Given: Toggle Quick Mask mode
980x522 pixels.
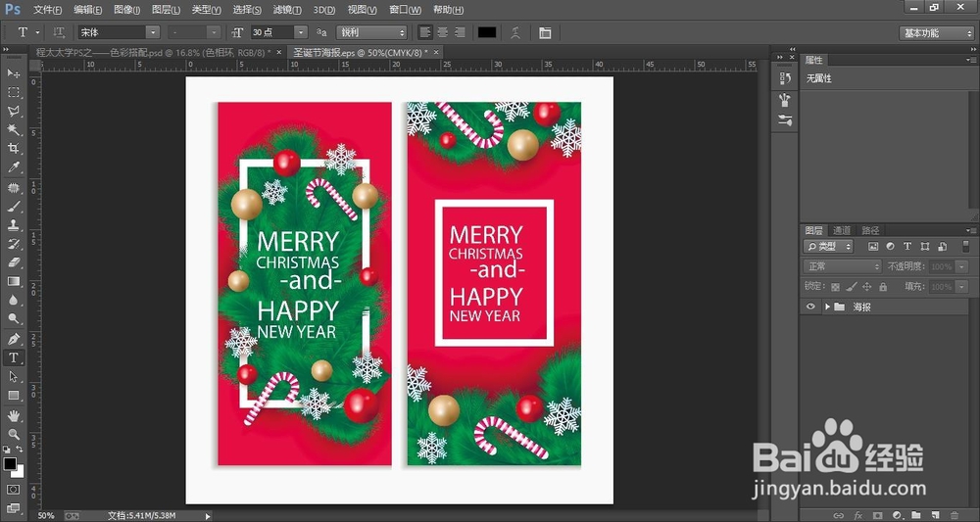Looking at the screenshot, I should pyautogui.click(x=13, y=490).
